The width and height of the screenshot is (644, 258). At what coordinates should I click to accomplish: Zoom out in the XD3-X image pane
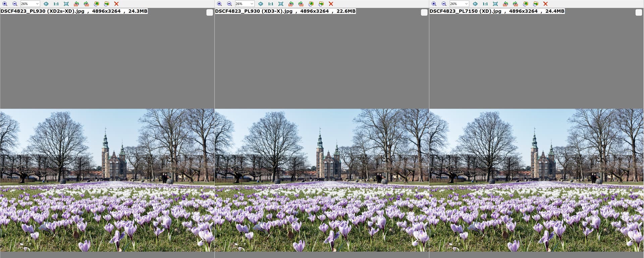tap(229, 4)
